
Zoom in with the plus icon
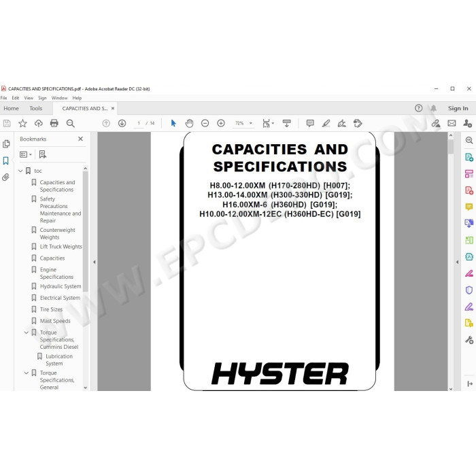click(221, 123)
